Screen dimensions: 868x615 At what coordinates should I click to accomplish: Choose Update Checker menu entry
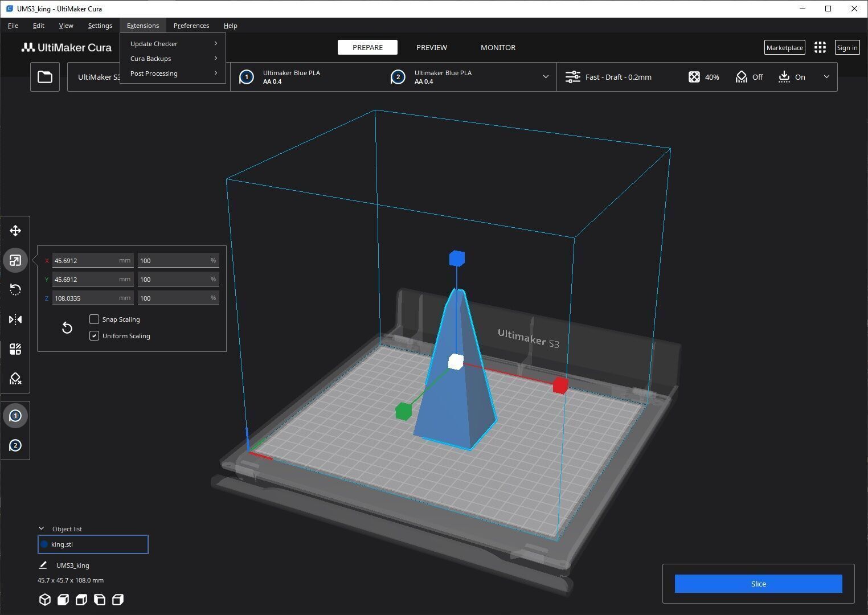click(173, 44)
